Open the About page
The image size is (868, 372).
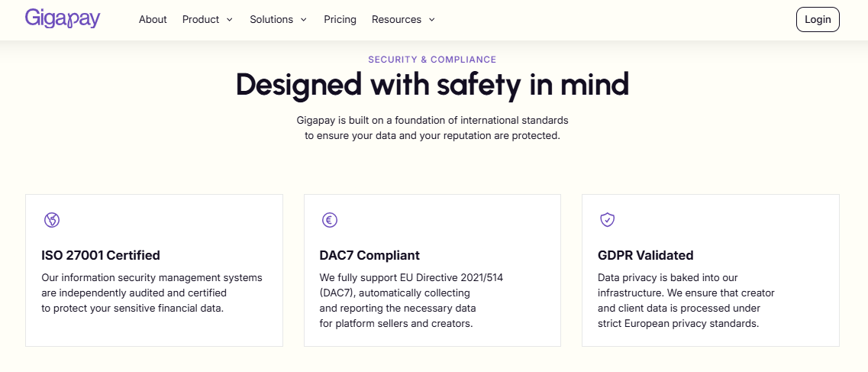153,19
